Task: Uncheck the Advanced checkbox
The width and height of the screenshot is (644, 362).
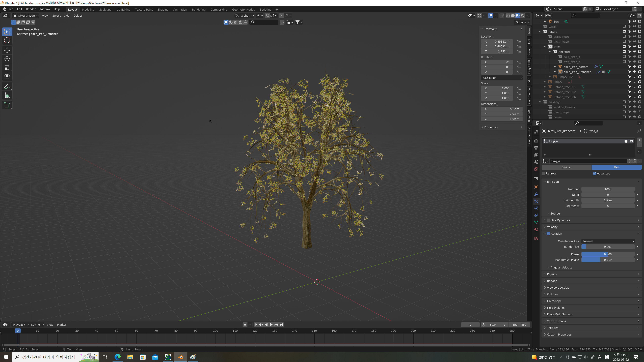Action: point(595,173)
